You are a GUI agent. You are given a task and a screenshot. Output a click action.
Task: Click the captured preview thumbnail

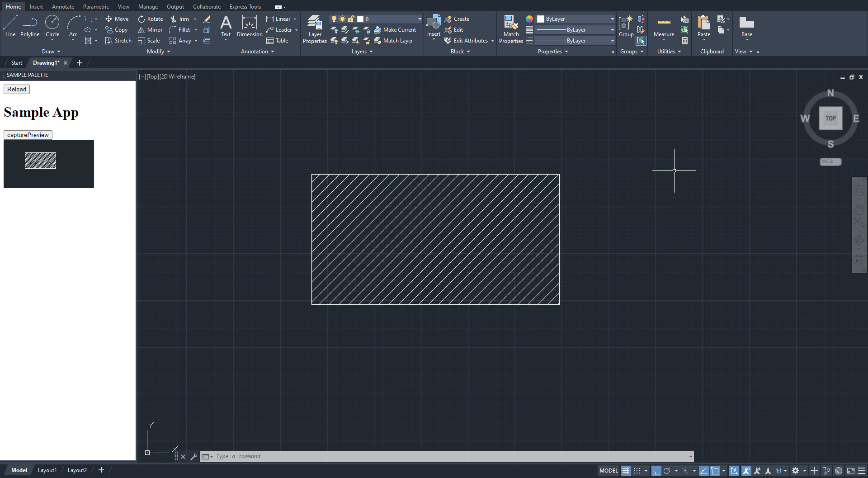coord(49,164)
